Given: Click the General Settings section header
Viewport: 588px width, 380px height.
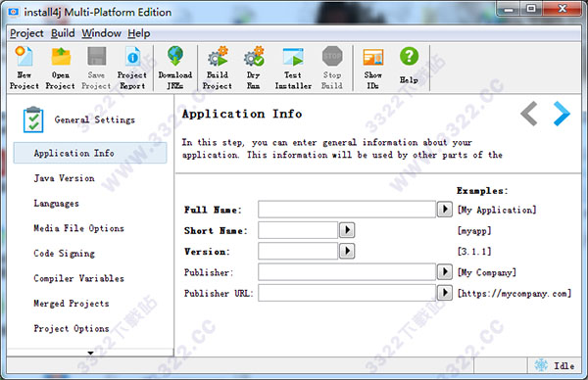Looking at the screenshot, I should pos(94,119).
